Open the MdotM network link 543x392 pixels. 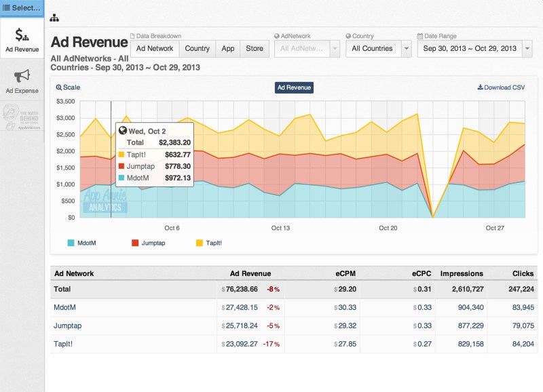pos(64,307)
